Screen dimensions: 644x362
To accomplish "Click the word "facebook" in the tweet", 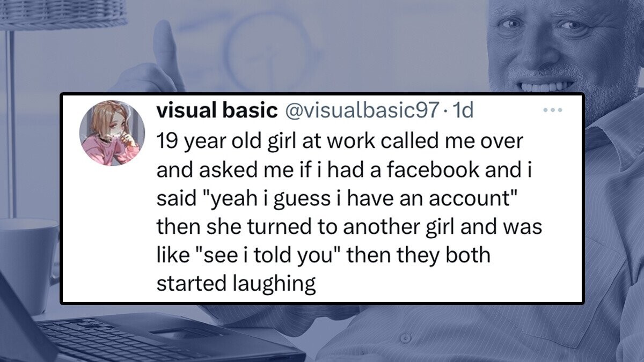I will coord(433,169).
